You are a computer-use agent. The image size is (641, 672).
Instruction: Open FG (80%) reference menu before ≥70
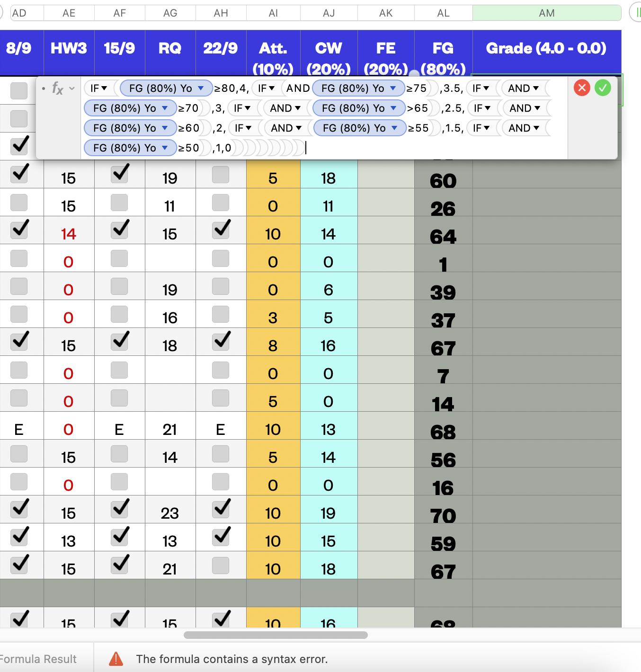165,108
